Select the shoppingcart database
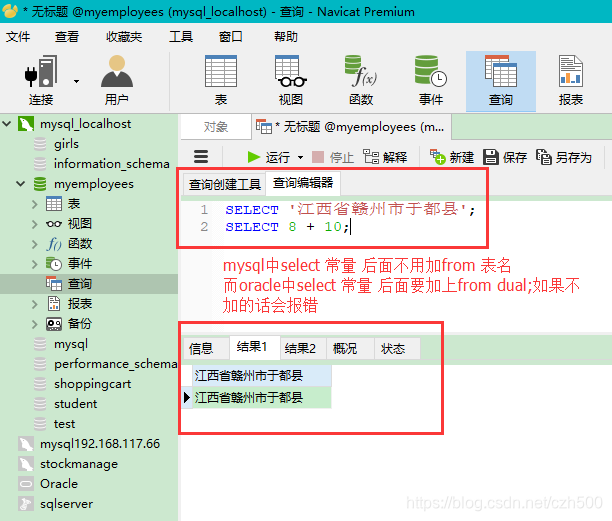Screen dimensions: 612x521 tap(92, 384)
